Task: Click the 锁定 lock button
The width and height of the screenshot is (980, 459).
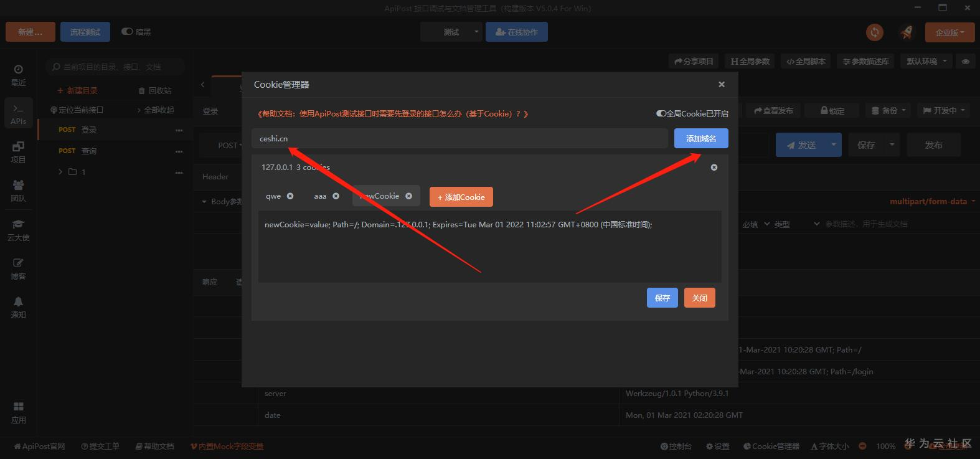Action: coord(832,111)
